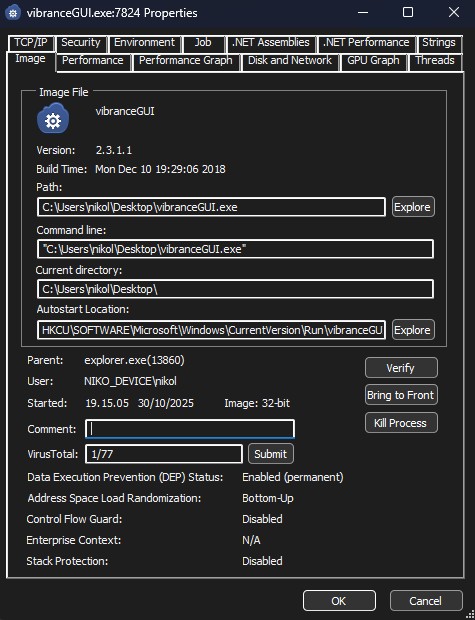This screenshot has width=475, height=620.
Task: Click the Enabled (permanent) DEP status
Action: tap(293, 477)
